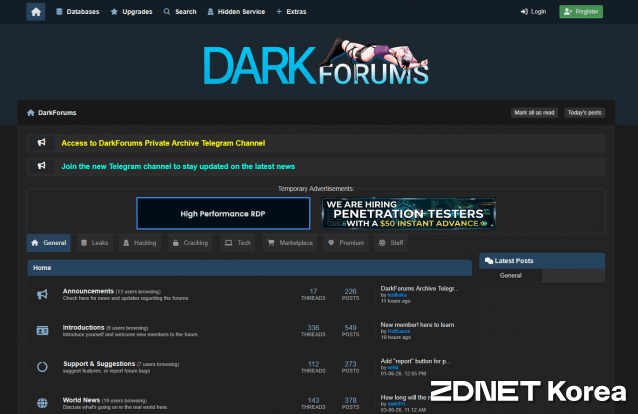
Task: Switch to the Leaks tab
Action: click(x=95, y=243)
